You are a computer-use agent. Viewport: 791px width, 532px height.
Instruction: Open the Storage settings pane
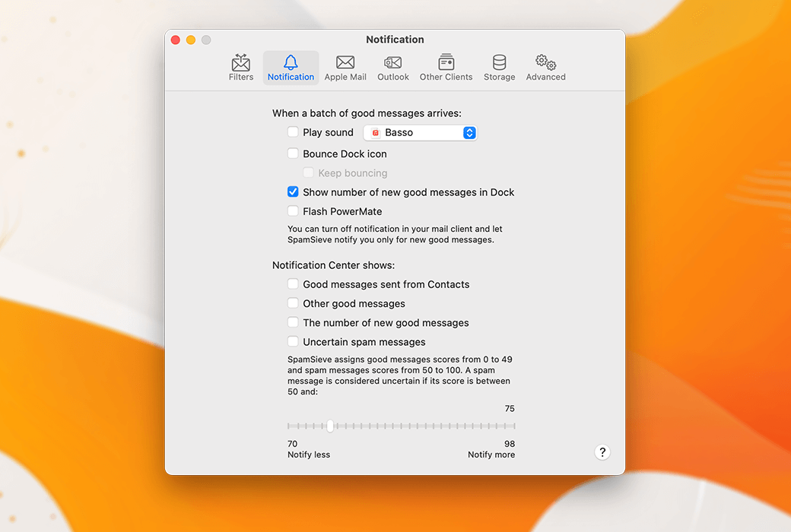pos(500,68)
